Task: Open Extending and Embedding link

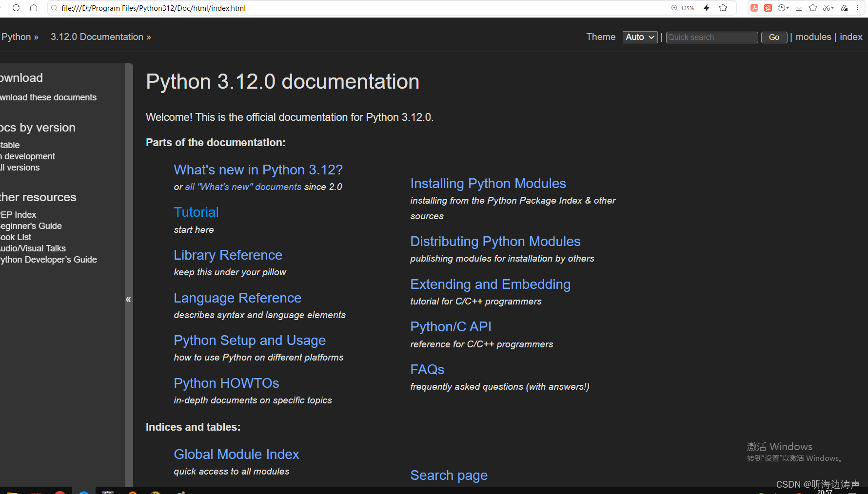Action: 490,285
